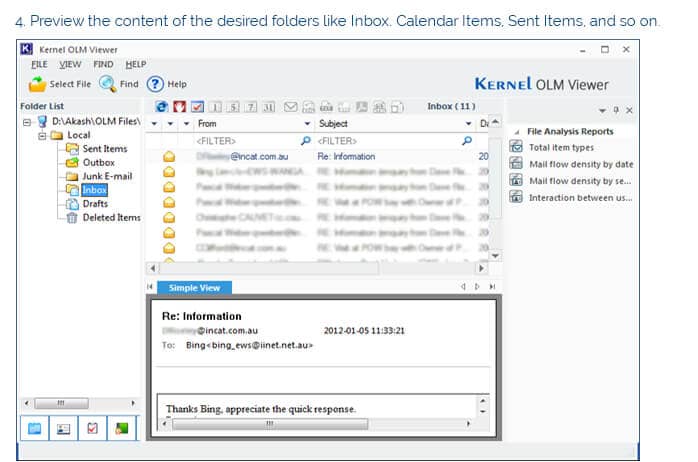Click the Kernel 'K' logo in title bar
This screenshot has width=698, height=462.
[27, 49]
